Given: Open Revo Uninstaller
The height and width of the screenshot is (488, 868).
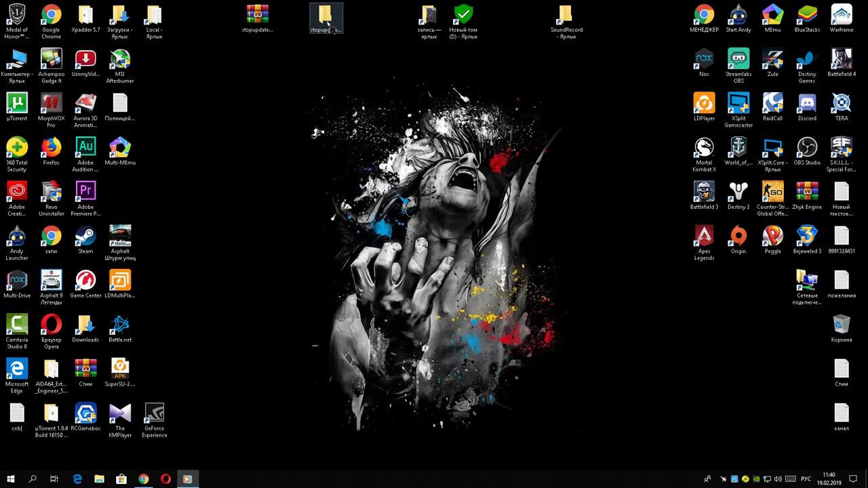Looking at the screenshot, I should (51, 199).
